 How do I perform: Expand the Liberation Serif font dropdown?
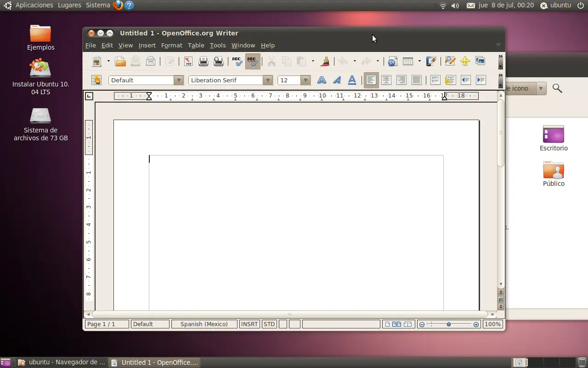[268, 80]
